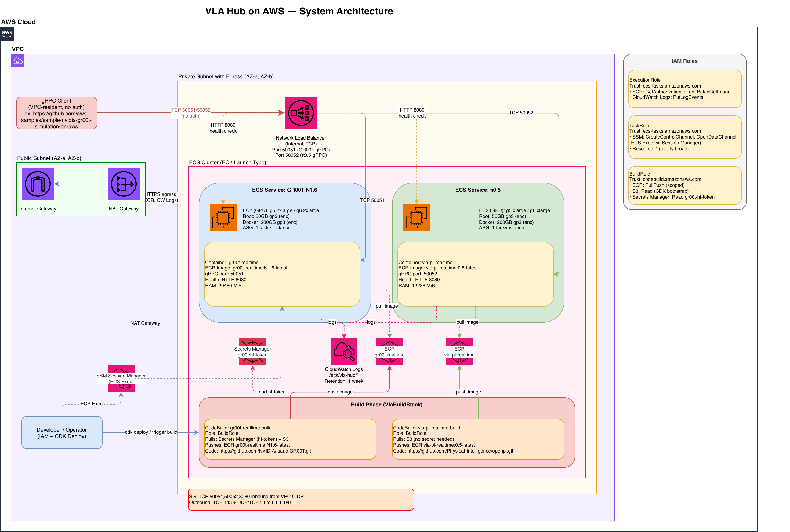The image size is (790, 532).
Task: Click the gr00t-realtime container box
Action: click(282, 274)
